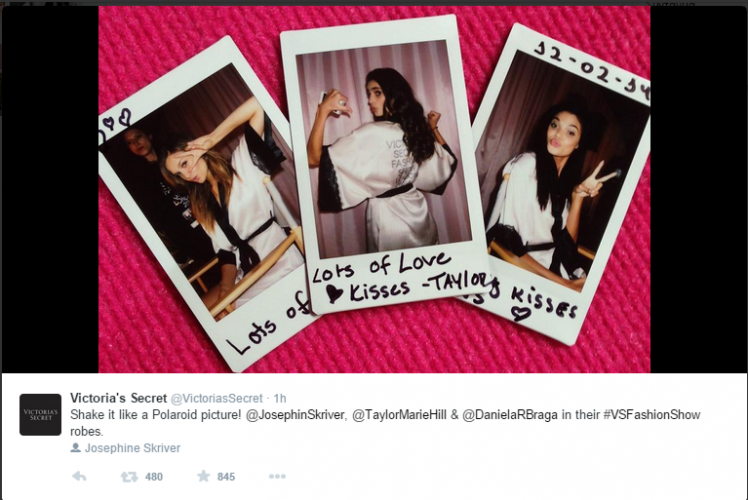Screen dimensions: 748x500
Task: Open the @TaylorMarieHill mention
Action: (x=399, y=415)
